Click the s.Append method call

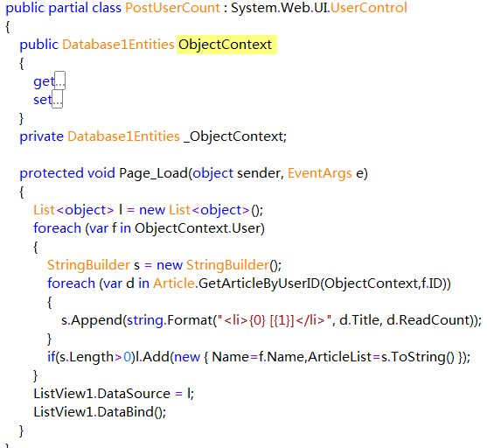[x=92, y=320]
